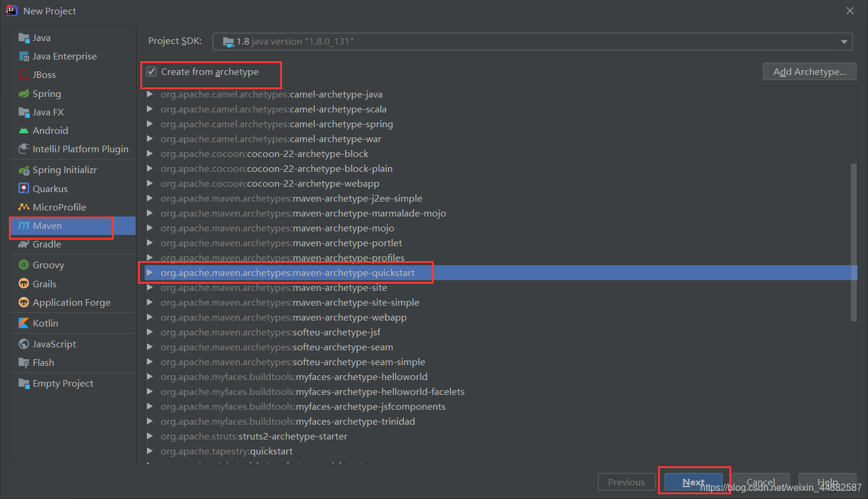868x499 pixels.
Task: Close the New Project dialog
Action: pyautogui.click(x=850, y=11)
